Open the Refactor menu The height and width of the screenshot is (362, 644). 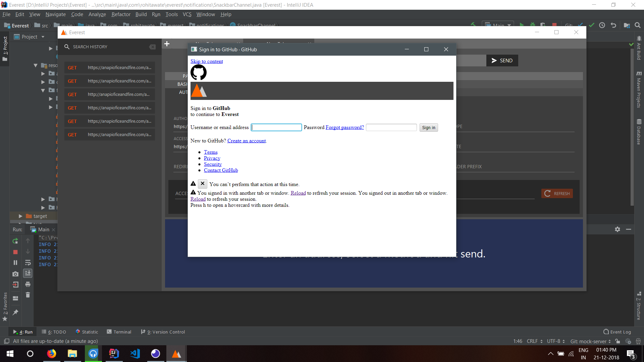(121, 14)
